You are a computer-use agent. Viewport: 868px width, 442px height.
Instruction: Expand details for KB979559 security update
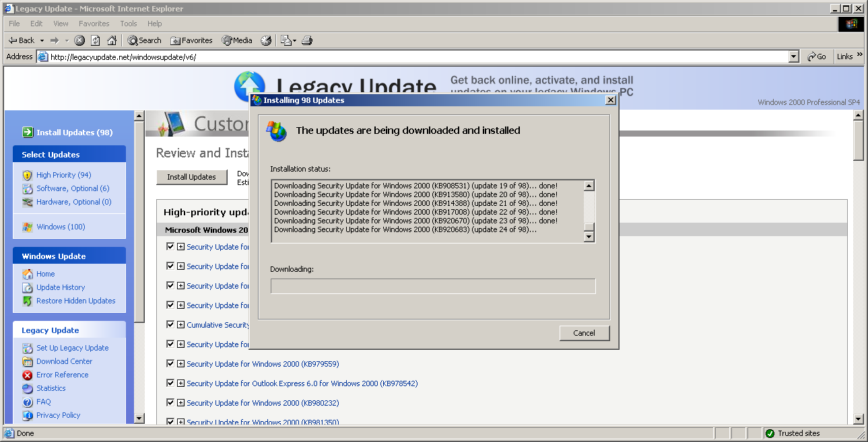179,364
